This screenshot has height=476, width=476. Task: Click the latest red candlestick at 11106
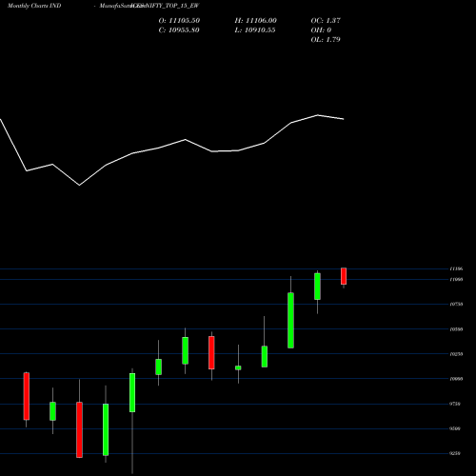(x=344, y=276)
